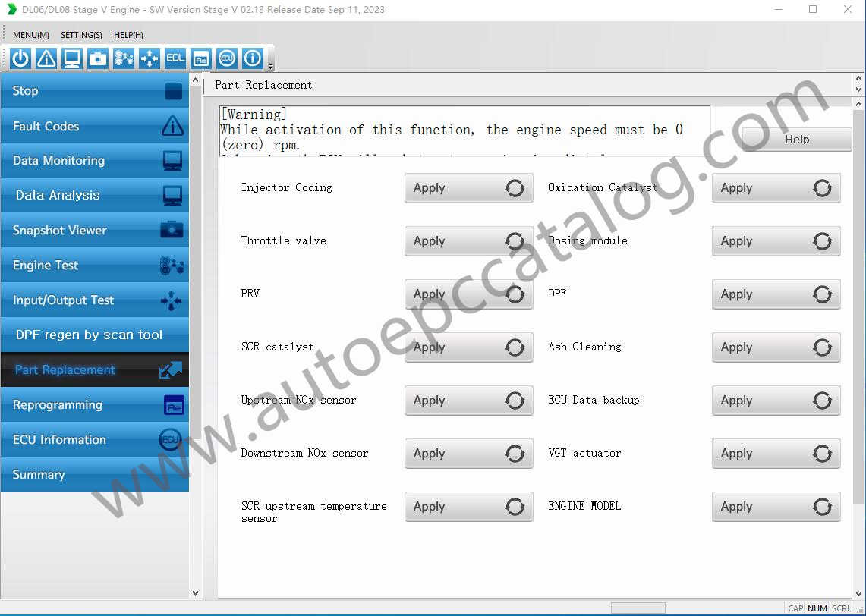The image size is (866, 616).
Task: Apply the Injector Coding function
Action: 468,188
